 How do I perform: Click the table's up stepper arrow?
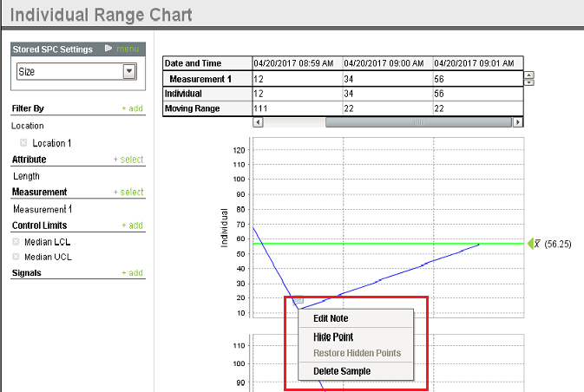pyautogui.click(x=528, y=75)
